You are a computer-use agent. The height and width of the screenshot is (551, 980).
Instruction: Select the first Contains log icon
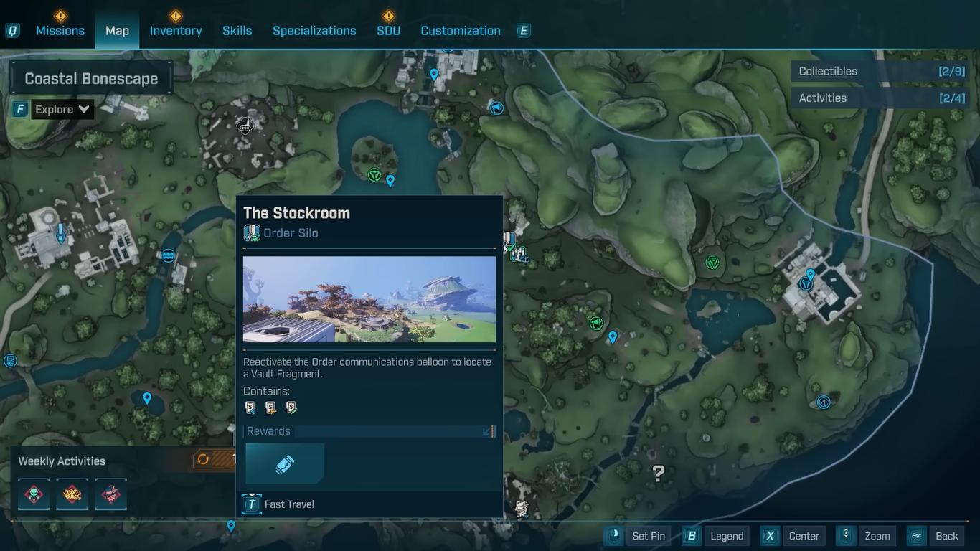point(250,408)
